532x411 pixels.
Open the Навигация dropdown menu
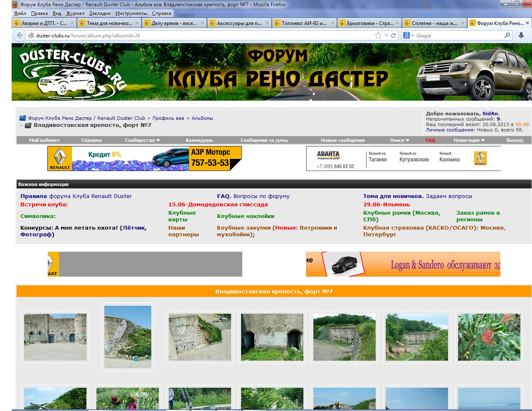click(469, 141)
